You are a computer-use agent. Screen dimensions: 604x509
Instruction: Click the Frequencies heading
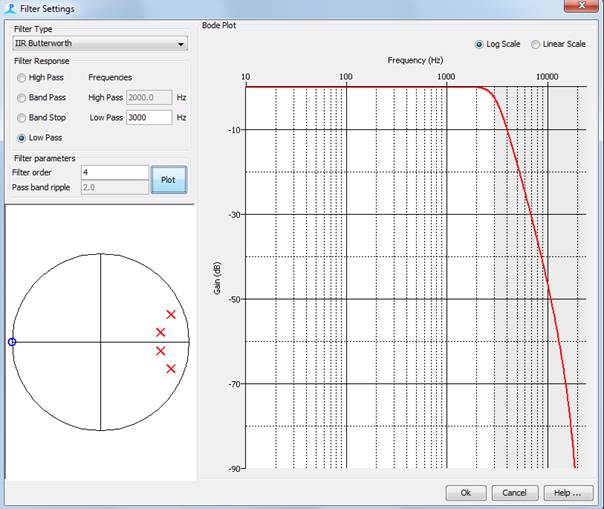coord(110,77)
